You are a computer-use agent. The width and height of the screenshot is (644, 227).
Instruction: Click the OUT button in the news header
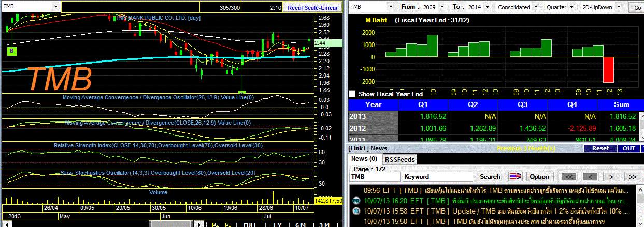(x=628, y=148)
